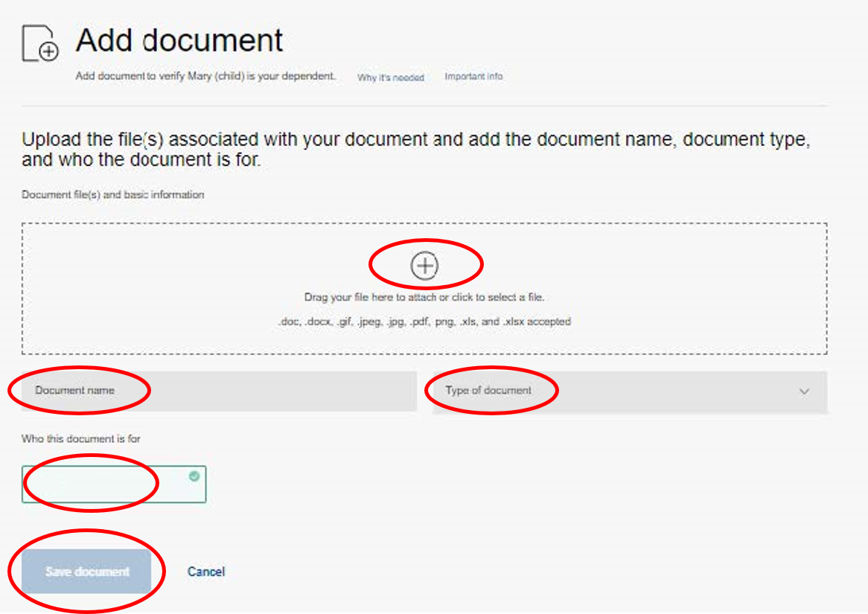This screenshot has height=614, width=868.
Task: Open the Important info link
Action: coord(473,77)
